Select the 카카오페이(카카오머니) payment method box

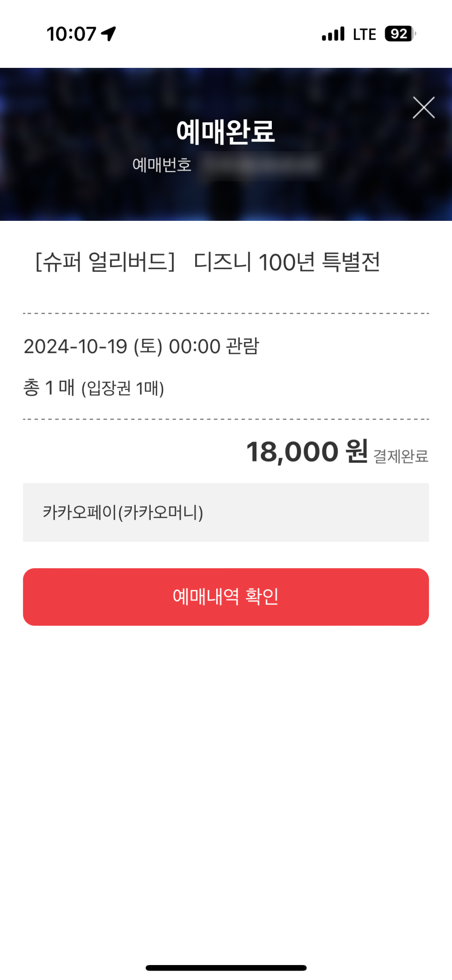pyautogui.click(x=226, y=512)
